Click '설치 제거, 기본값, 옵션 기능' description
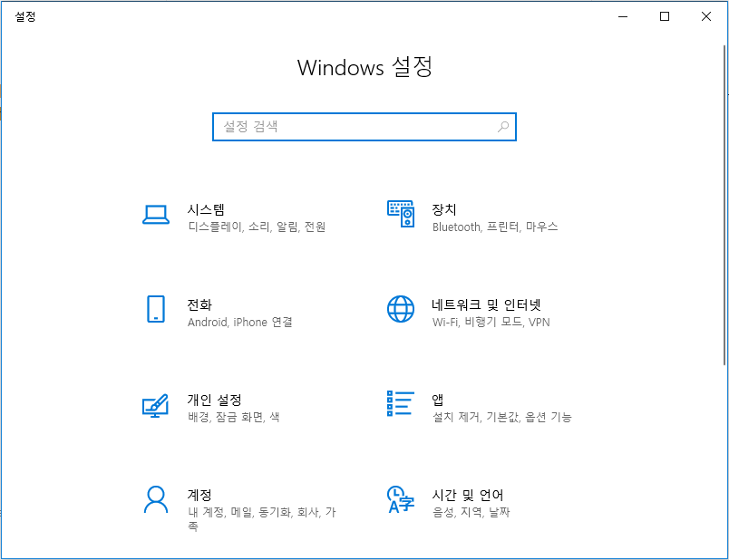The height and width of the screenshot is (560, 729). click(x=502, y=417)
